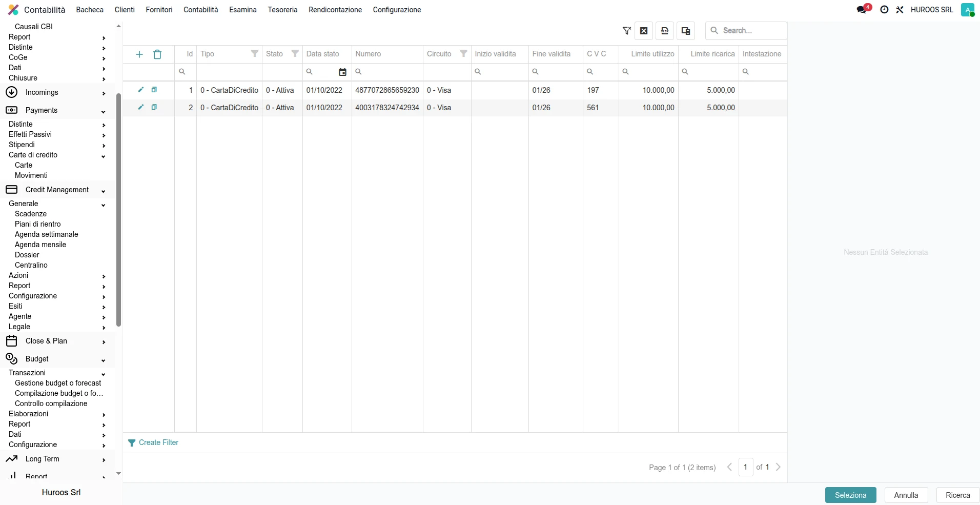Open the column chooser icon in toolbar
Screen dimensions: 980x505
pos(686,31)
